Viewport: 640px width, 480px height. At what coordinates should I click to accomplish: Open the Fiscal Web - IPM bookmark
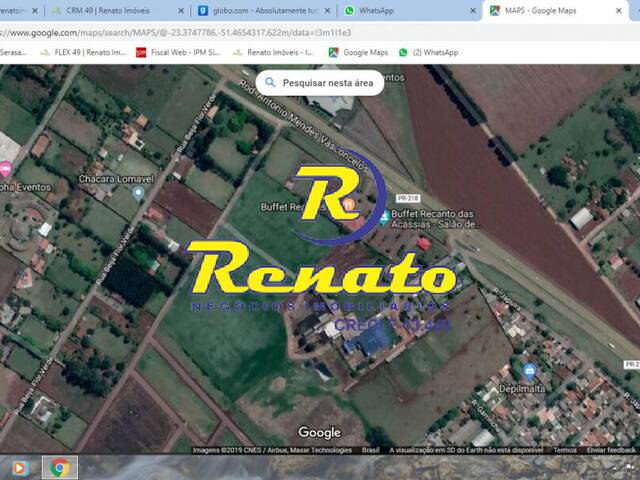tap(178, 53)
